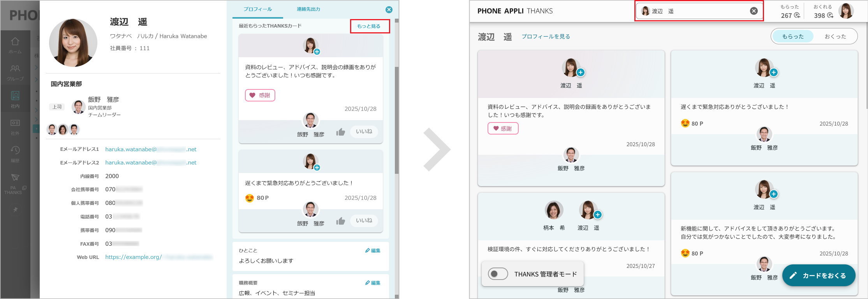
Task: Click first team member avatar under supervisor
Action: pos(52,129)
